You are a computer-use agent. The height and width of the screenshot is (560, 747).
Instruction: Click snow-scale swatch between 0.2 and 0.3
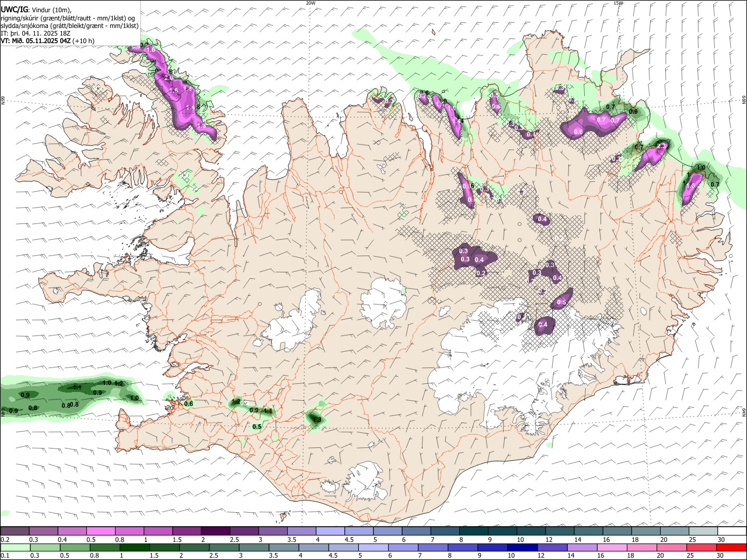click(x=15, y=531)
